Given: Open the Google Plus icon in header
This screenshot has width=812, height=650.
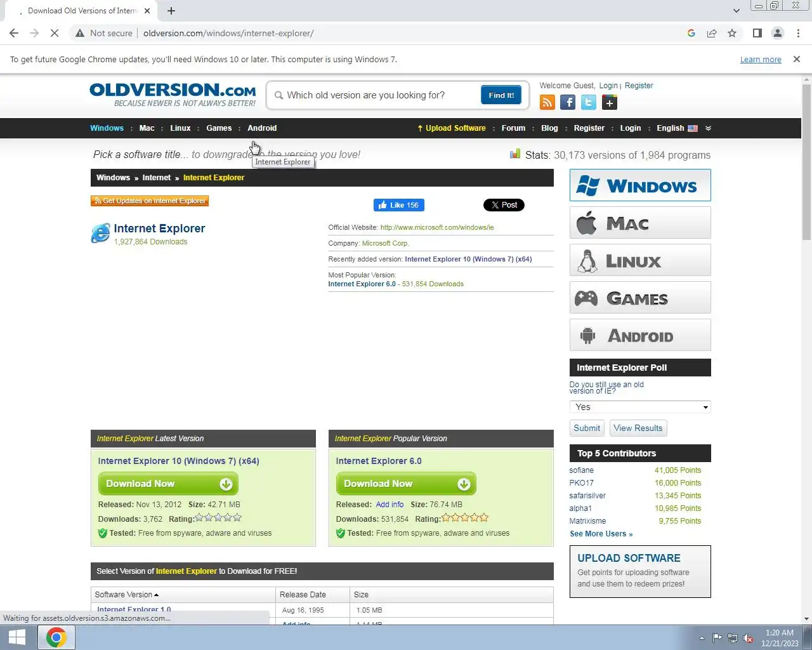Looking at the screenshot, I should tap(610, 102).
